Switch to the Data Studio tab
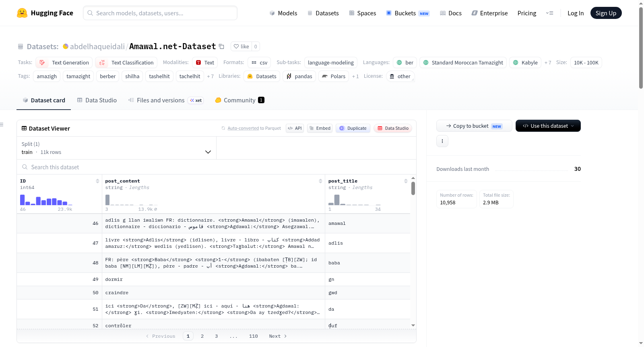644x347 pixels. [97, 100]
